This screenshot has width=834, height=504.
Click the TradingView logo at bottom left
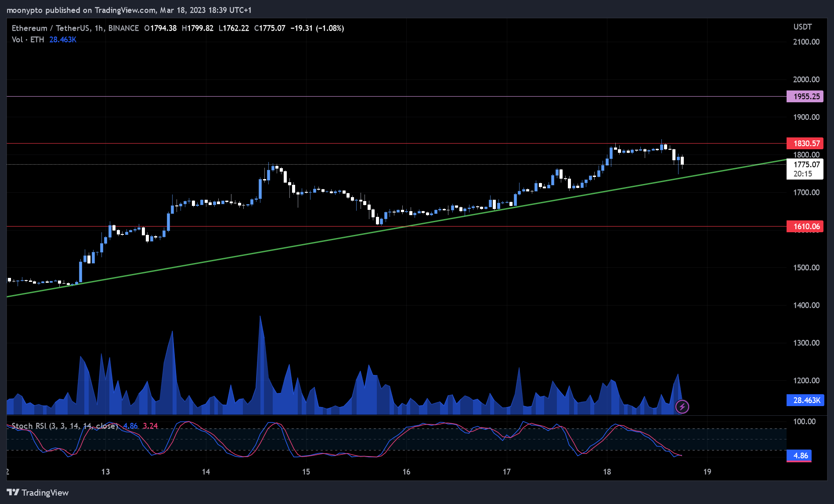(38, 493)
